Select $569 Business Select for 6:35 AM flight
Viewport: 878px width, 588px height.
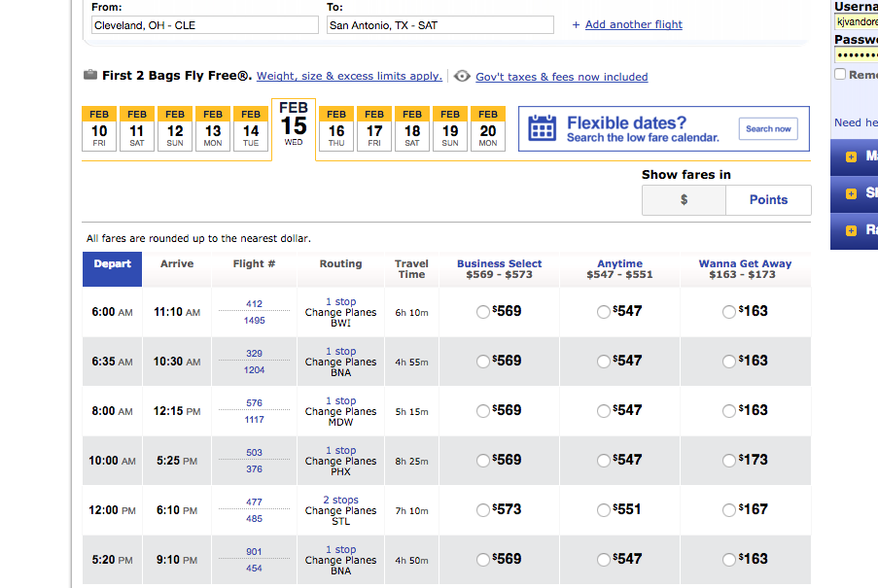(x=483, y=362)
